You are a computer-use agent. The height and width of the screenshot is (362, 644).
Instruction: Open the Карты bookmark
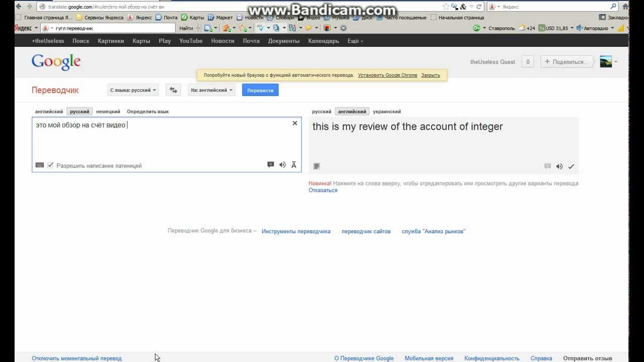tap(193, 18)
